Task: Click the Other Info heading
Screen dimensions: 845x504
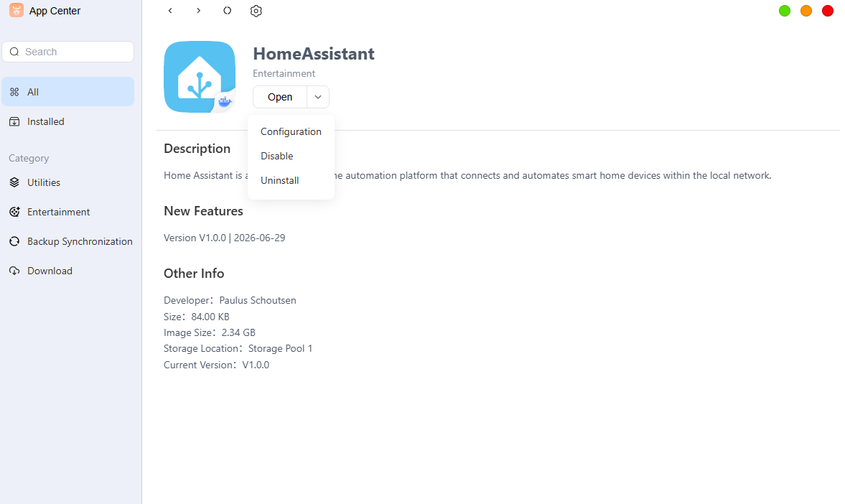Action: click(x=194, y=274)
